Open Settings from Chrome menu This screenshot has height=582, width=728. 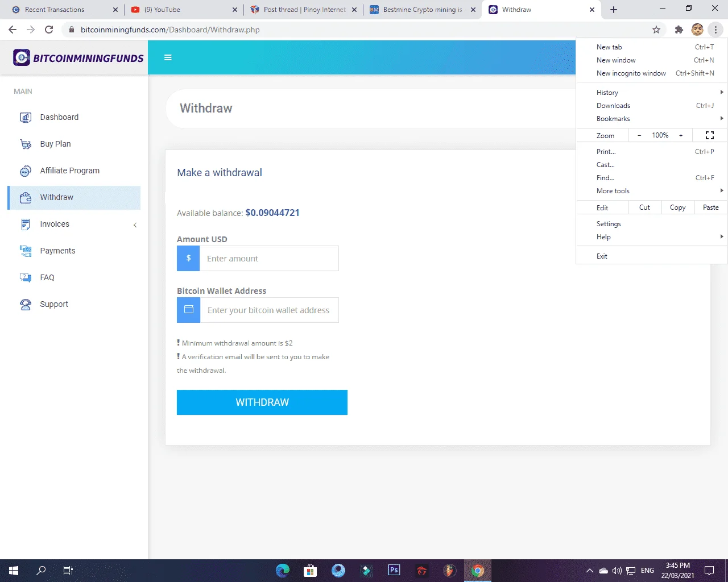[x=652, y=224]
